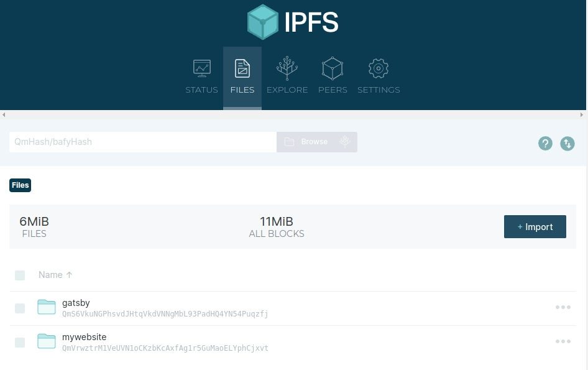Focus the QmHash/bafyHash input field
Screen dimensions: 588x370
[x=143, y=142]
